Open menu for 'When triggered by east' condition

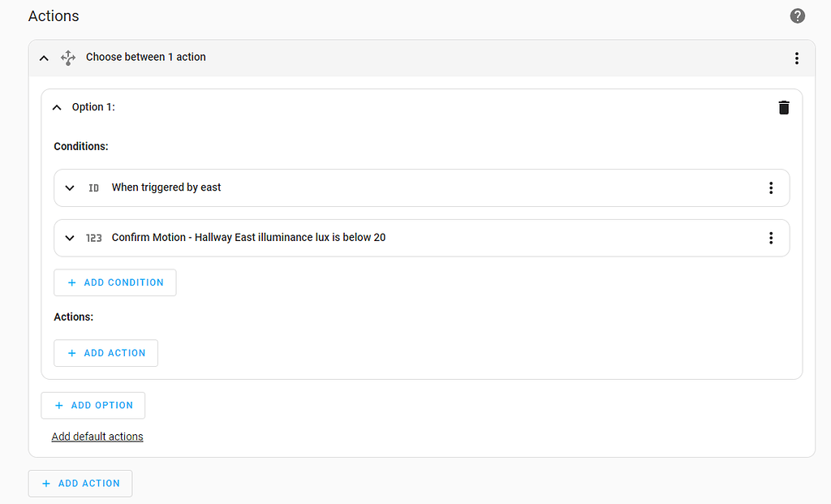[x=771, y=187]
